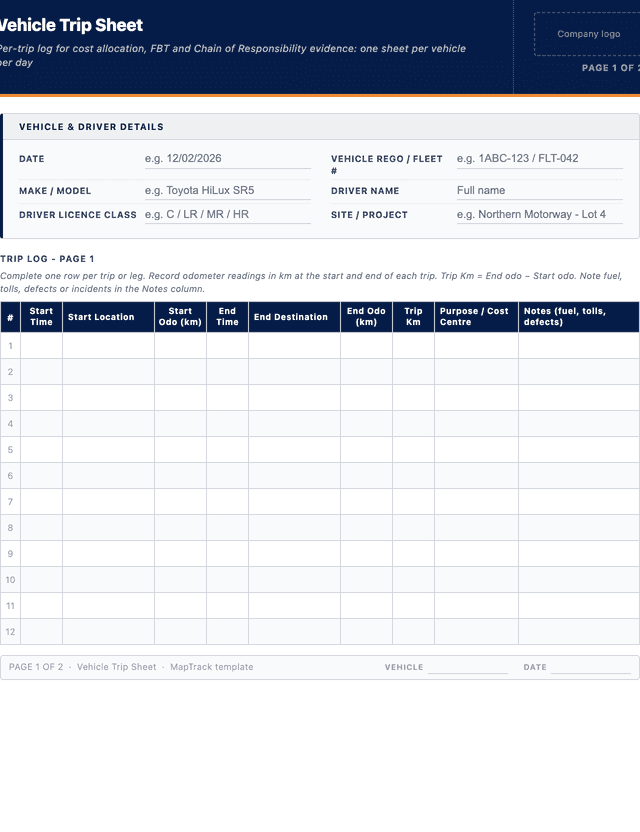
Task: Click the Purpose / Cost Centre cell in row 8
Action: tap(476, 527)
